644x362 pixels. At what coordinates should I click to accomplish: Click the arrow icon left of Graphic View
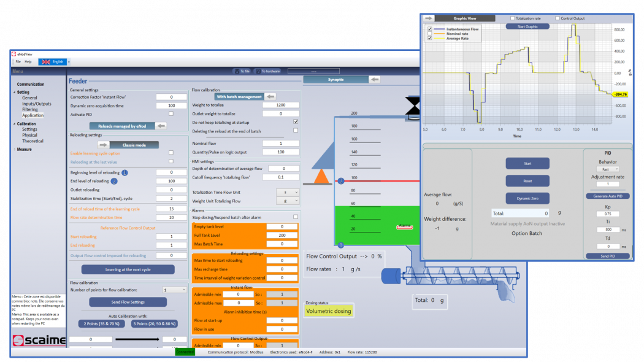point(429,17)
